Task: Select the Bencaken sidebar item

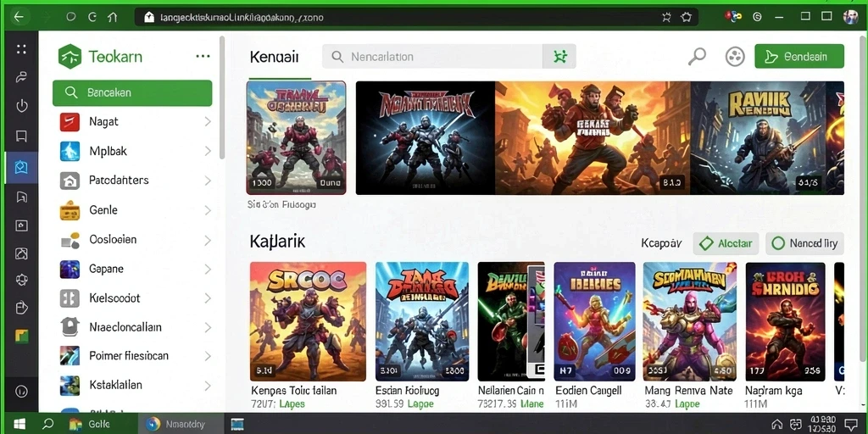Action: 132,92
